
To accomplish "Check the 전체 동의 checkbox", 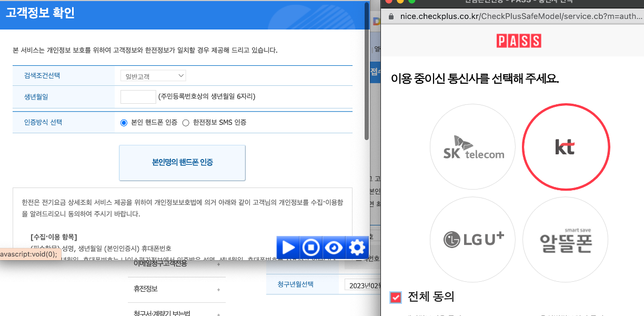I will (x=396, y=298).
